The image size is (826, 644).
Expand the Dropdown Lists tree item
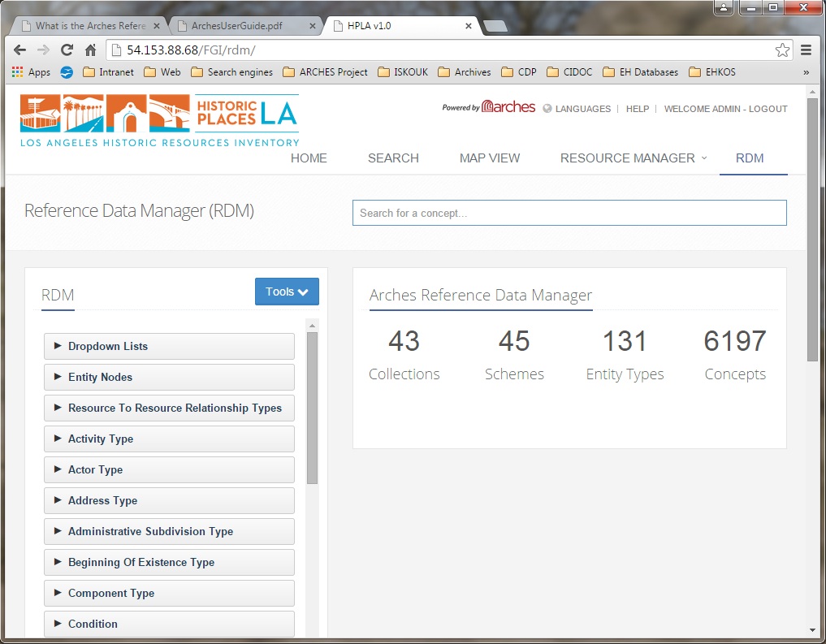(x=169, y=346)
